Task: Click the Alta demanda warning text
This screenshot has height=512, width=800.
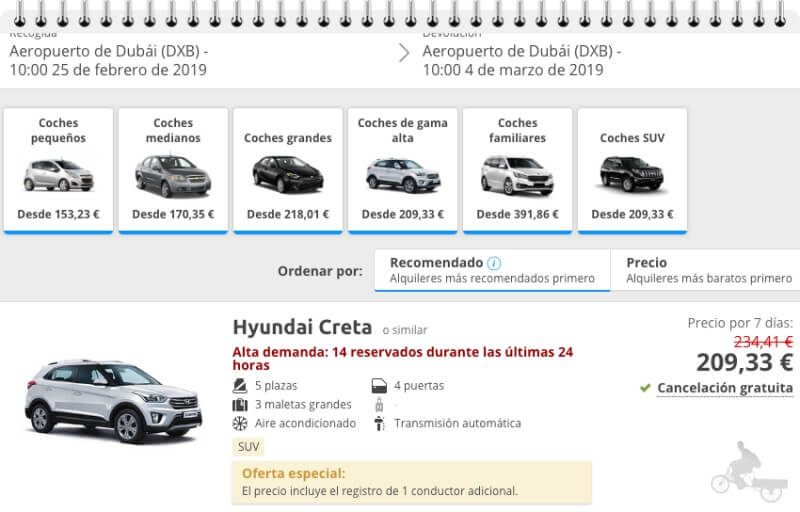Action: pos(403,359)
